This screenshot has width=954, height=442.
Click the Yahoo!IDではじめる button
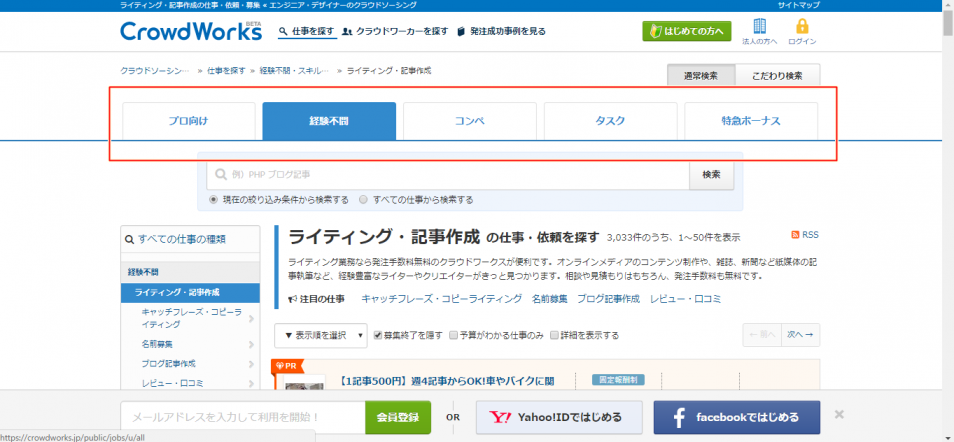(559, 417)
